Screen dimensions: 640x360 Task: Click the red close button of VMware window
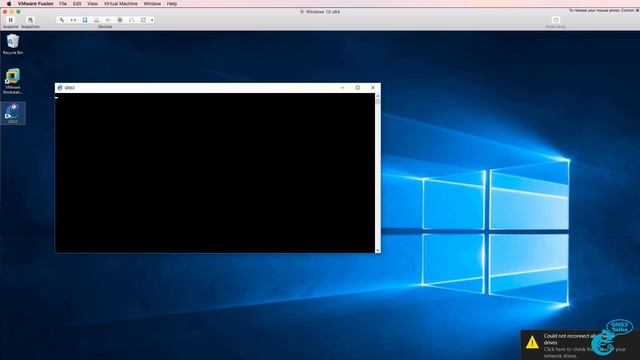pyautogui.click(x=5, y=12)
